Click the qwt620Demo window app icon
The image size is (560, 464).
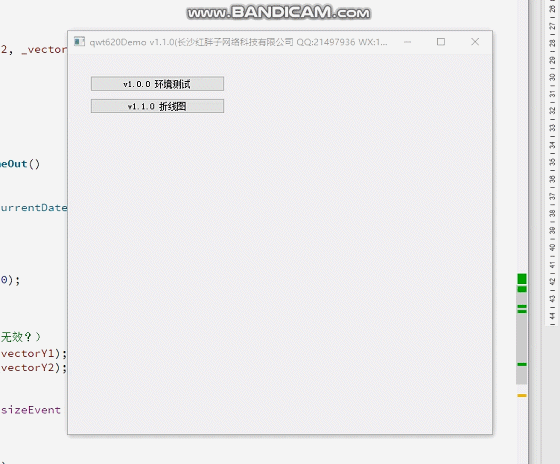tap(79, 42)
